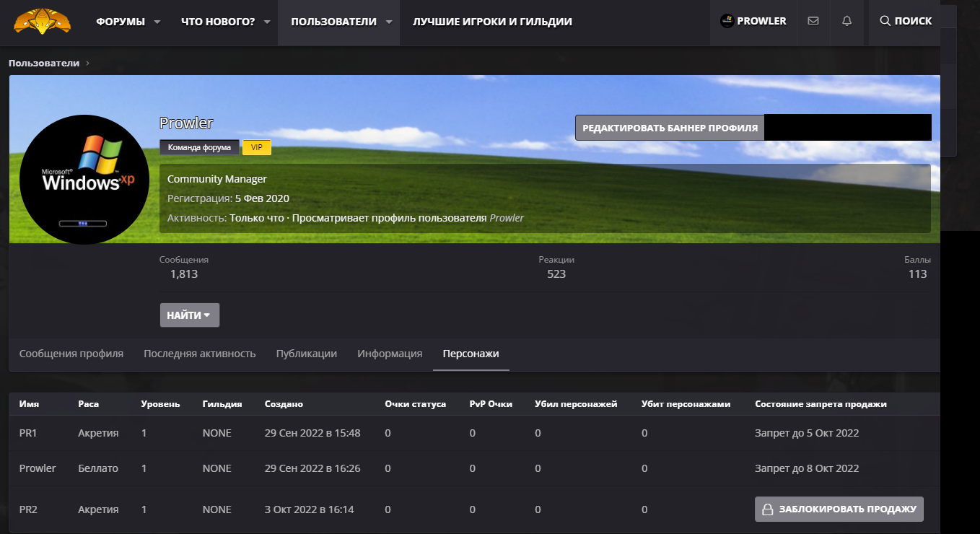Viewport: 980px width, 534px height.
Task: Click the Баллы count 113
Action: coord(918,274)
